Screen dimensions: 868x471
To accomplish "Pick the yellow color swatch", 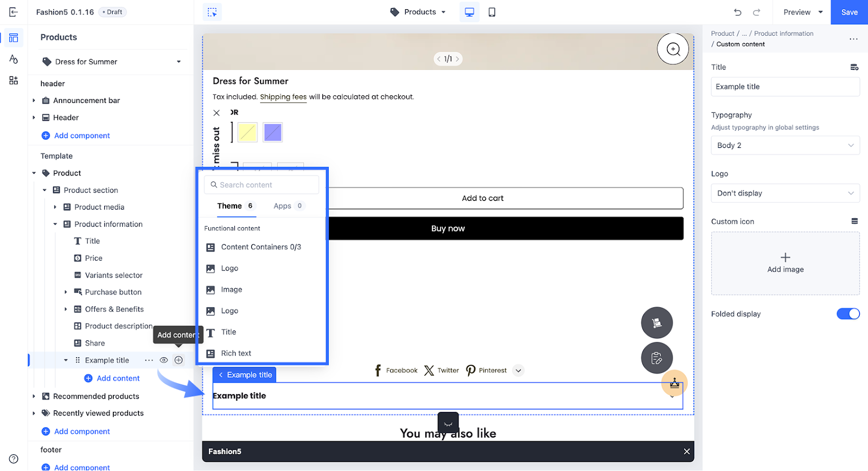I will pos(247,132).
